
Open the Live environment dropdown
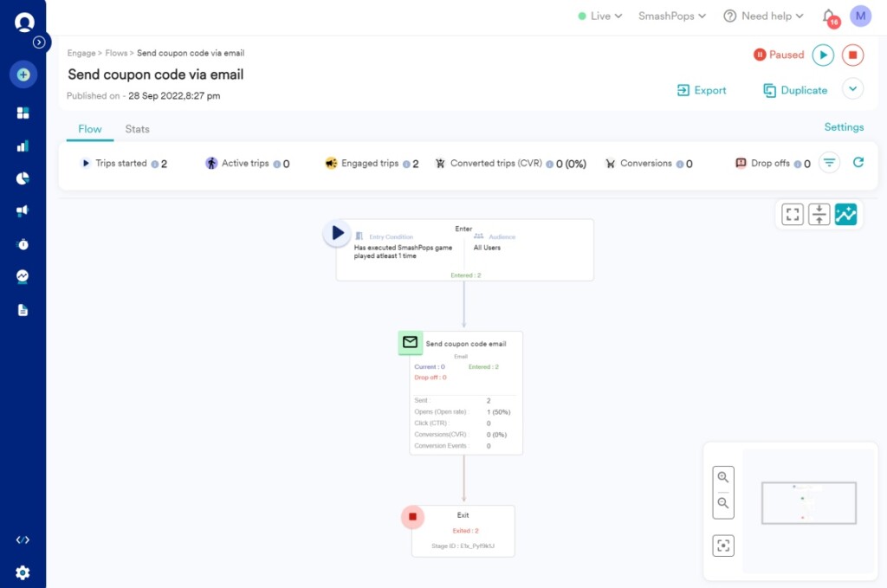(x=599, y=15)
